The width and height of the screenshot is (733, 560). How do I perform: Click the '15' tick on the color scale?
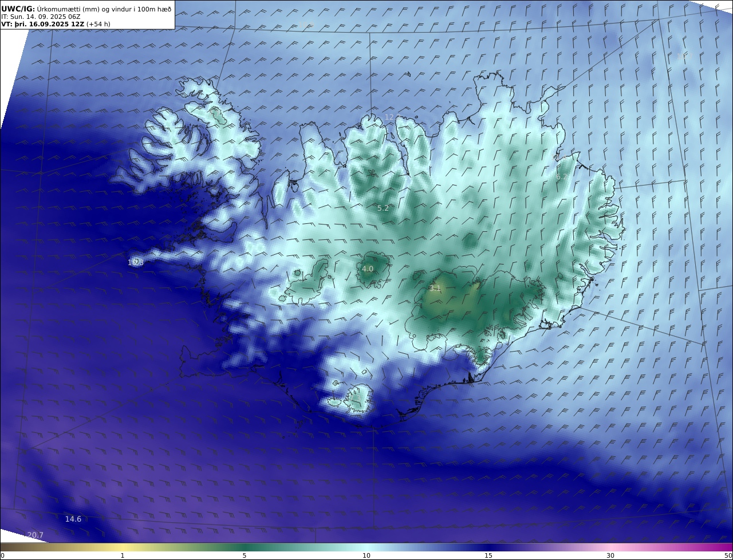(488, 555)
